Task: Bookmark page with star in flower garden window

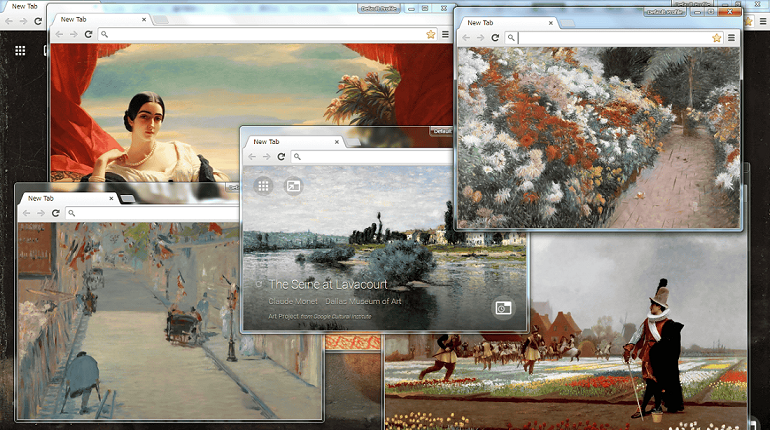Action: (x=716, y=38)
